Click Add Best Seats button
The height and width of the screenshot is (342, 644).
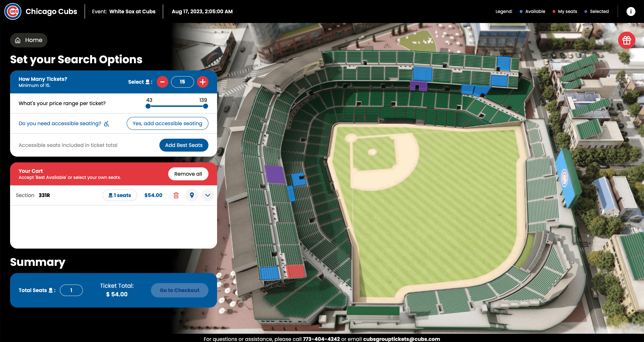click(x=184, y=145)
